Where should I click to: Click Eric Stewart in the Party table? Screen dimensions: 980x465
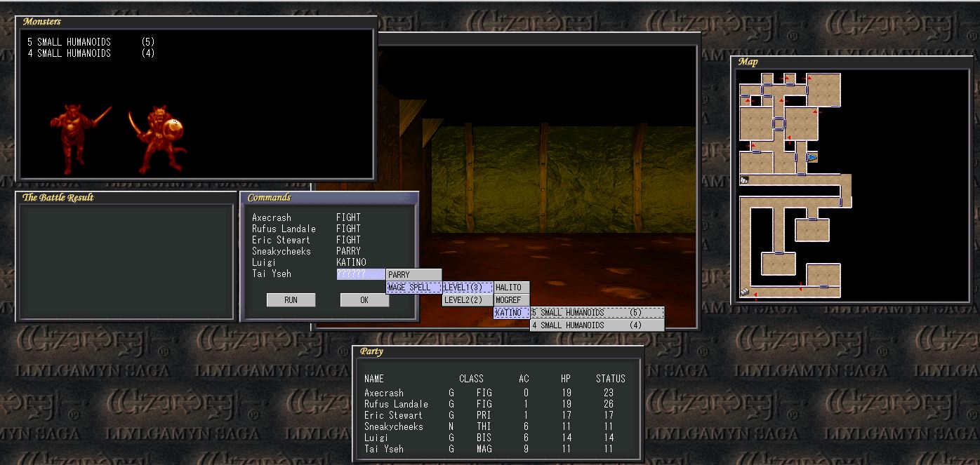click(x=393, y=415)
